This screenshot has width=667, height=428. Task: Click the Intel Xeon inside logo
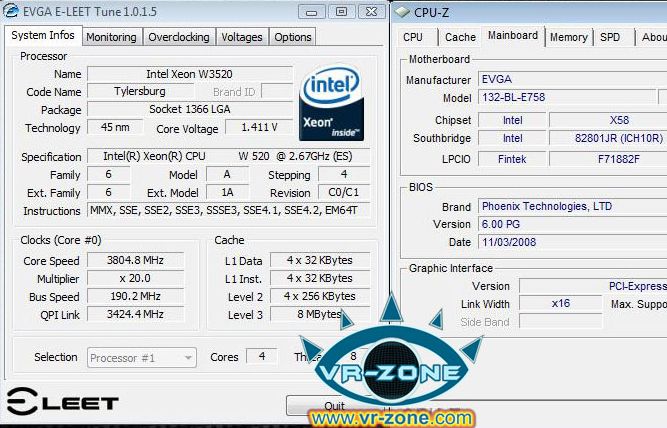331,103
